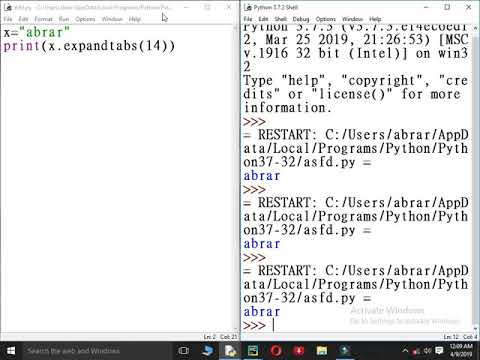Minimize the editor window
This screenshot has width=480, height=360.
click(186, 7)
